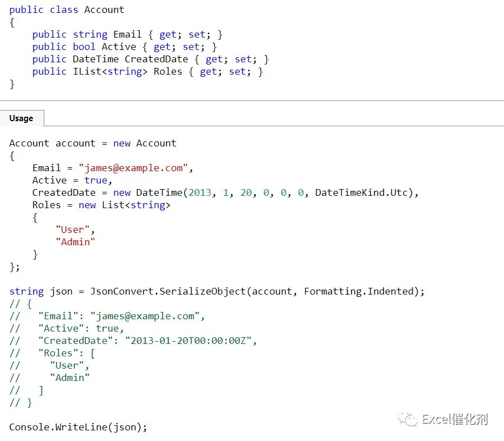Click the commented "Roles": [ output line
The image size is (504, 441).
point(52,353)
